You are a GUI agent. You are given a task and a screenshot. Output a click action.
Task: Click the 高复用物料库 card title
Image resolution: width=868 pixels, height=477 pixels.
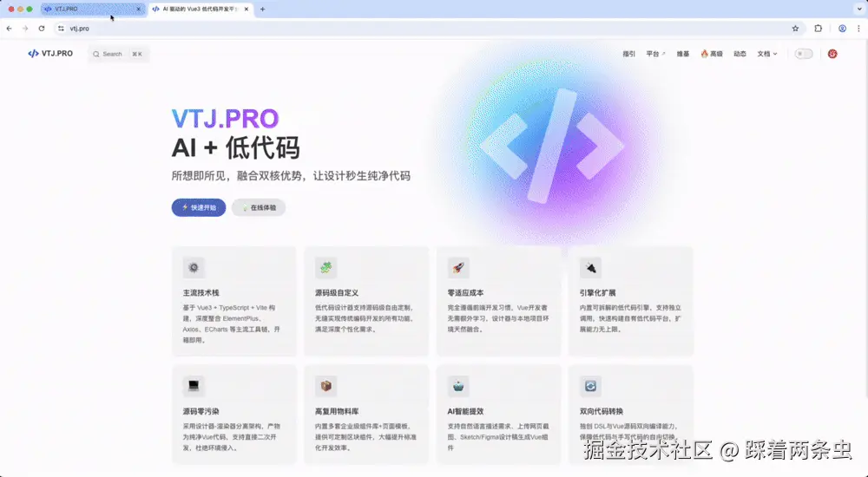point(337,411)
